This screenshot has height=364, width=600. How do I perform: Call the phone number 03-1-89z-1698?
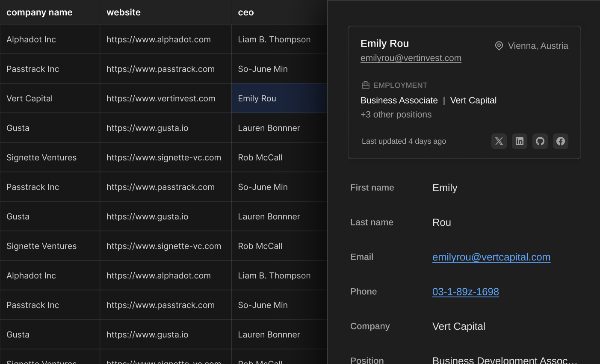(x=465, y=292)
